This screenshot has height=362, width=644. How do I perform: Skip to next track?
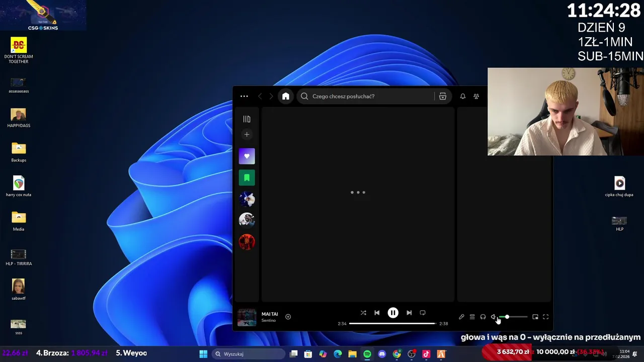(x=409, y=313)
